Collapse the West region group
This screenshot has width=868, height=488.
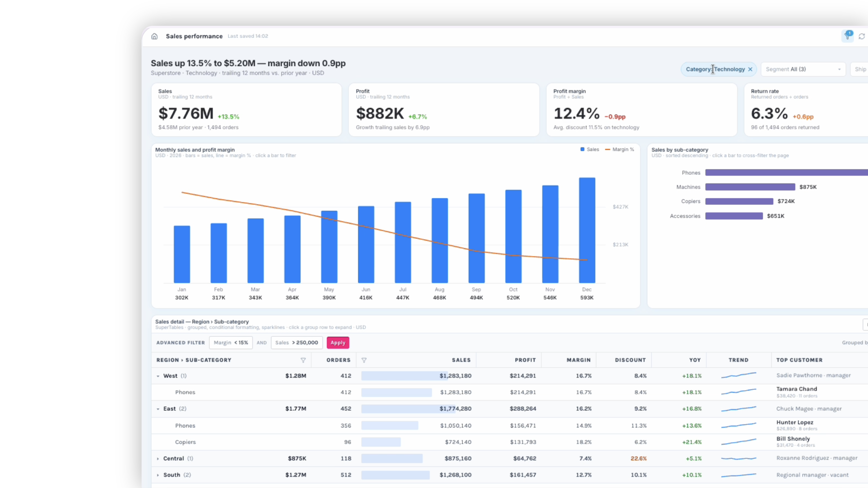[x=158, y=376]
